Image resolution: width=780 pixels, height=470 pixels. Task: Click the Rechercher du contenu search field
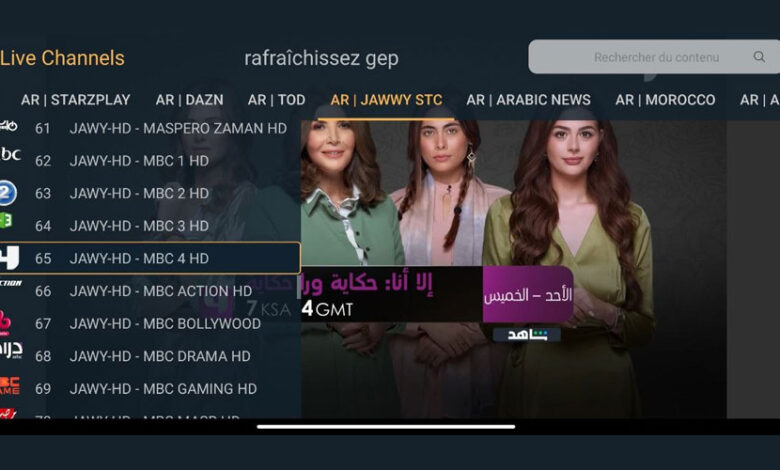654,57
